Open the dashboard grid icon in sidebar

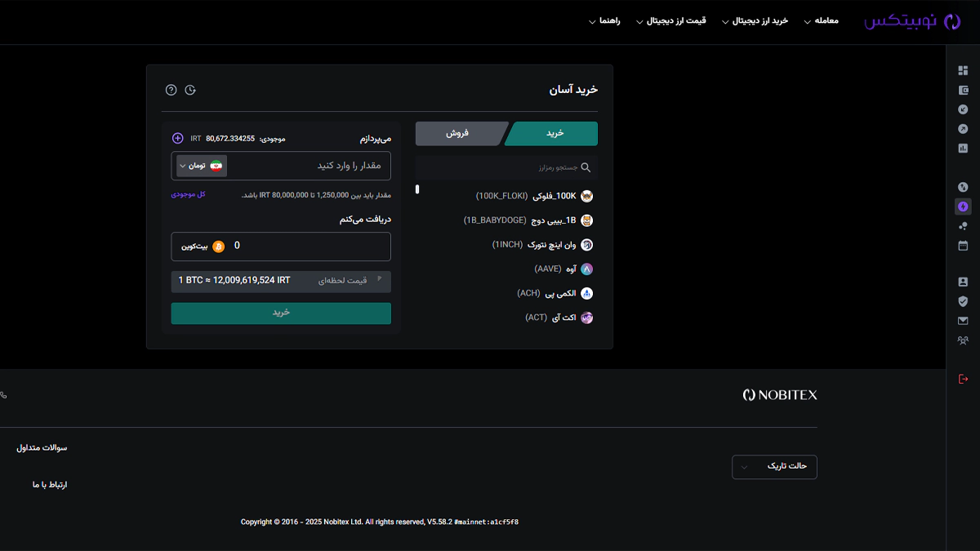pos(963,71)
